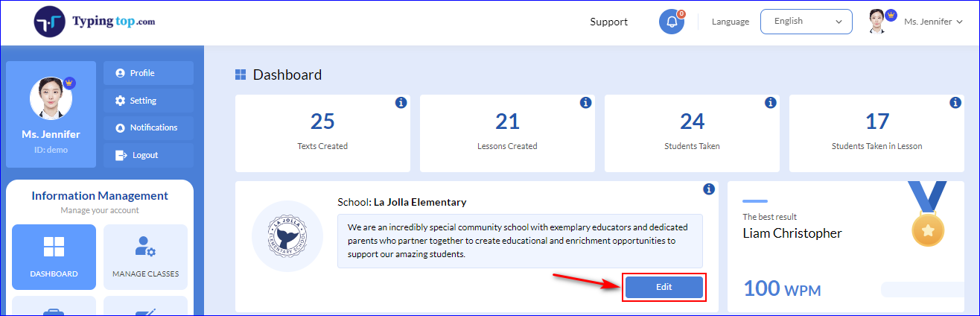The image size is (980, 316).
Task: Expand the Ms. Jennifer account menu arrow
Action: tap(959, 22)
